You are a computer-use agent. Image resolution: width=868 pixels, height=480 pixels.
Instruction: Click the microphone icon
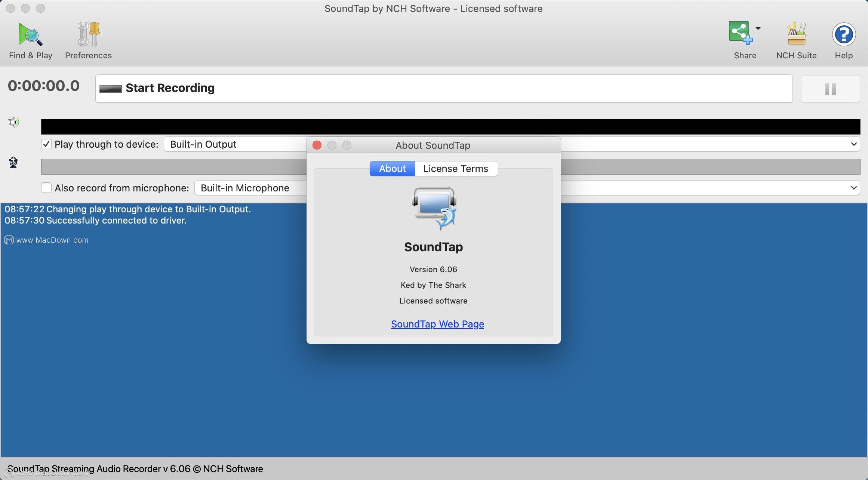click(x=13, y=162)
